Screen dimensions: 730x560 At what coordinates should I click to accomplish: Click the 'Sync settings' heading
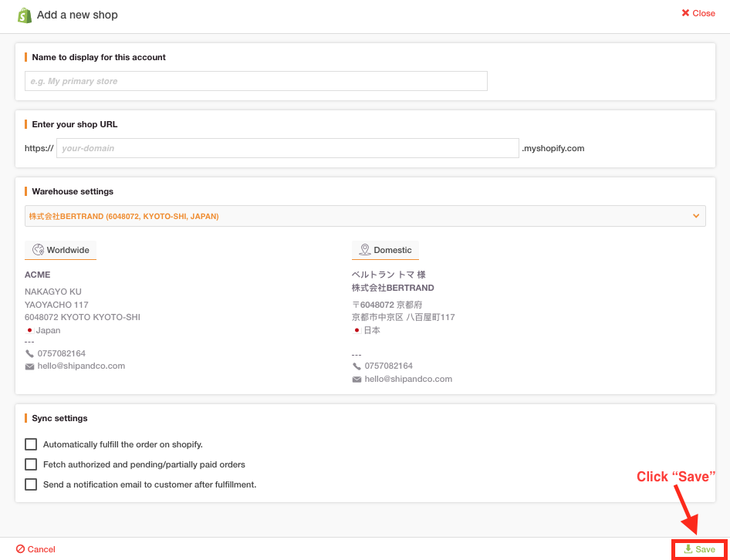tap(59, 418)
